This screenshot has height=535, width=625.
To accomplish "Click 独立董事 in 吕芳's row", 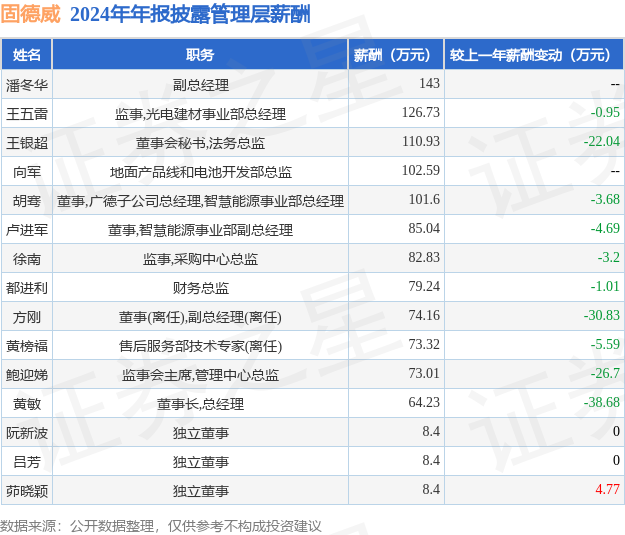I will click(200, 462).
